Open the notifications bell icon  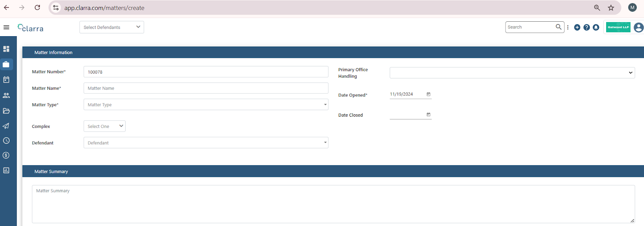click(x=596, y=27)
